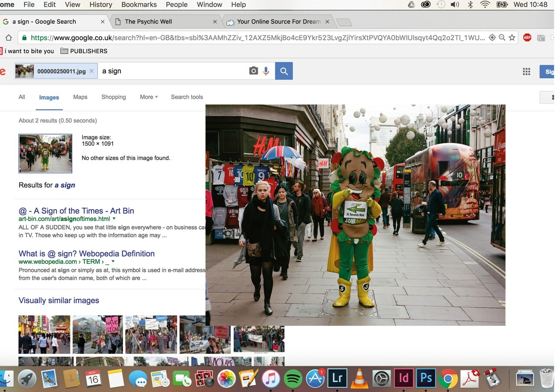The width and height of the screenshot is (555, 392).
Task: Switch to 'The Psychic Well' tab
Action: (148, 22)
